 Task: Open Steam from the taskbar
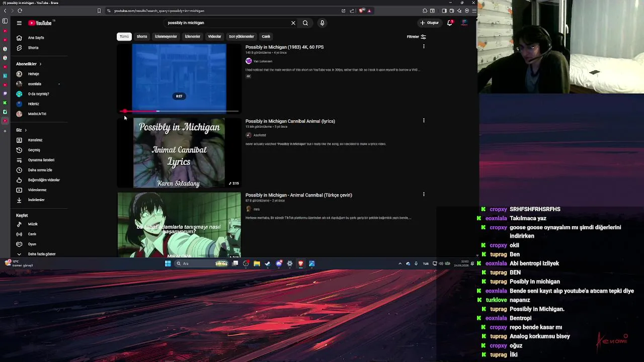268,263
